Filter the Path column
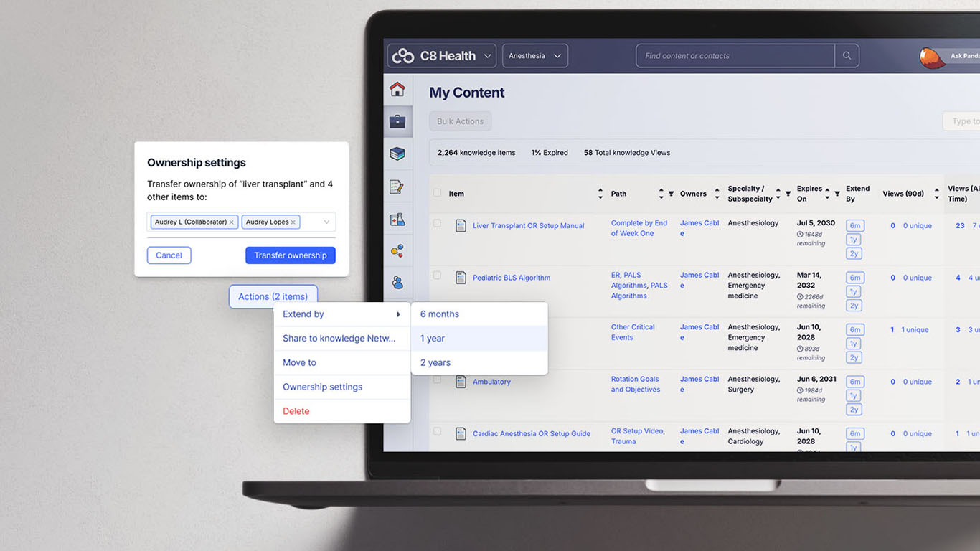This screenshot has height=551, width=980. pyautogui.click(x=672, y=194)
